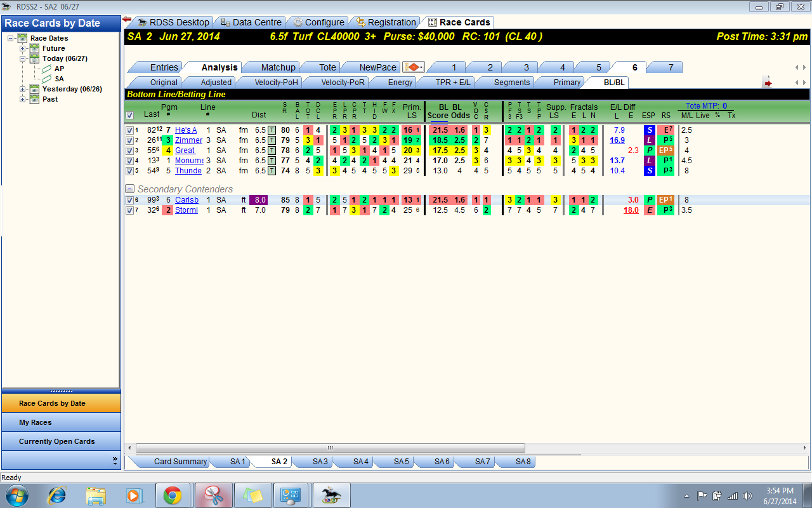Toggle the select-all checkbox in table header

pyautogui.click(x=130, y=116)
